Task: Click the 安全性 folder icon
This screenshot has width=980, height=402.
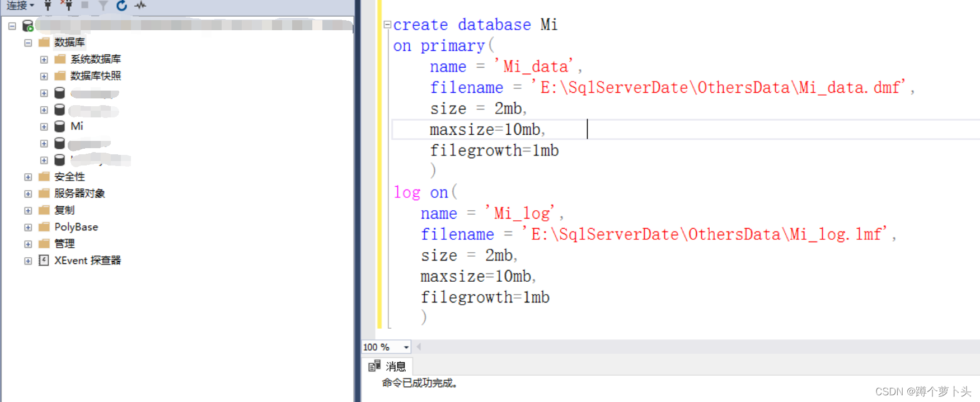Action: [44, 177]
